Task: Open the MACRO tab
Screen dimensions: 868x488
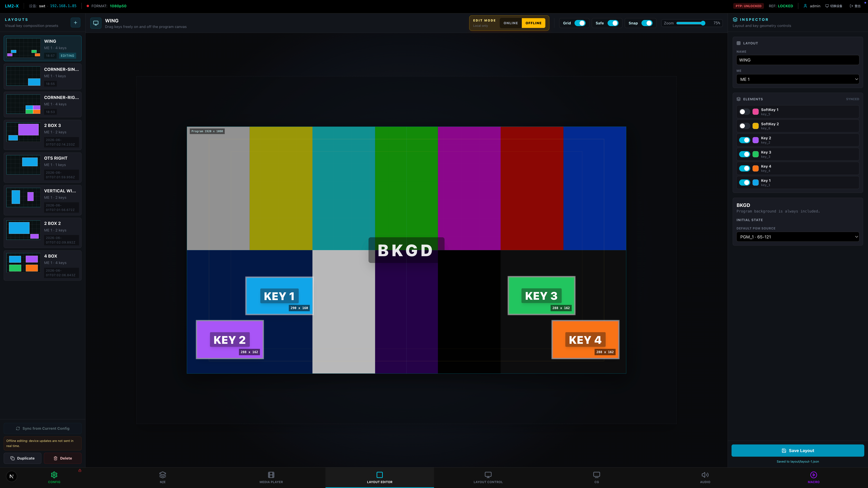Action: coord(814,477)
